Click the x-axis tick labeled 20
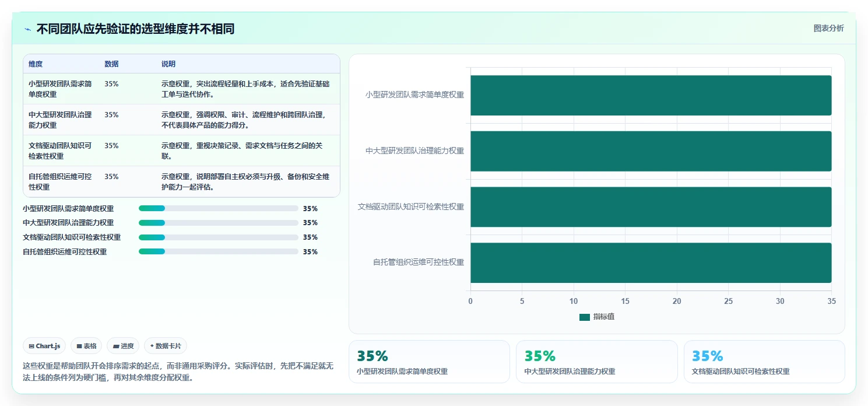The height and width of the screenshot is (406, 868). [x=677, y=302]
